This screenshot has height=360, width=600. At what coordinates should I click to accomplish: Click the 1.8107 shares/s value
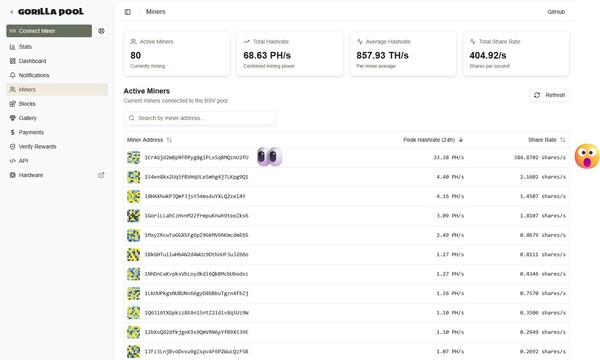pyautogui.click(x=543, y=216)
